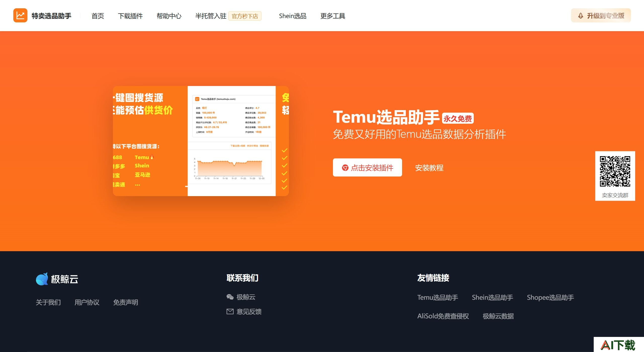Click the 特卖选品助手 site title
Image resolution: width=644 pixels, height=352 pixels.
pos(52,16)
